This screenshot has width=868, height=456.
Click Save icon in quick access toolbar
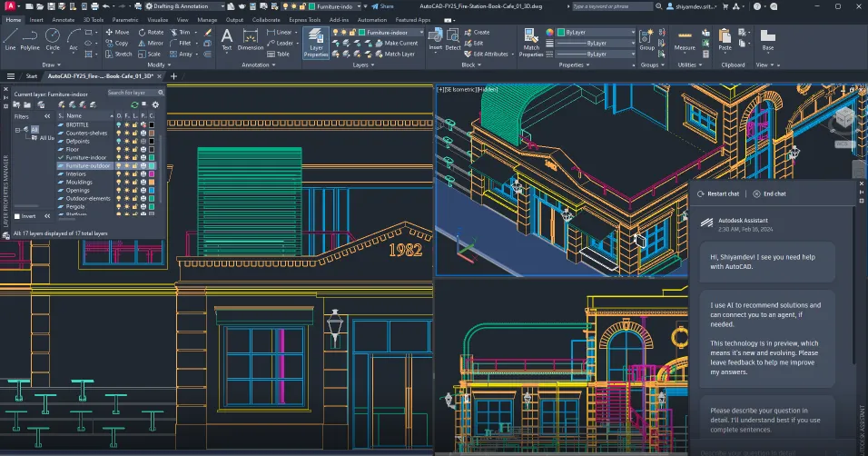[51, 6]
